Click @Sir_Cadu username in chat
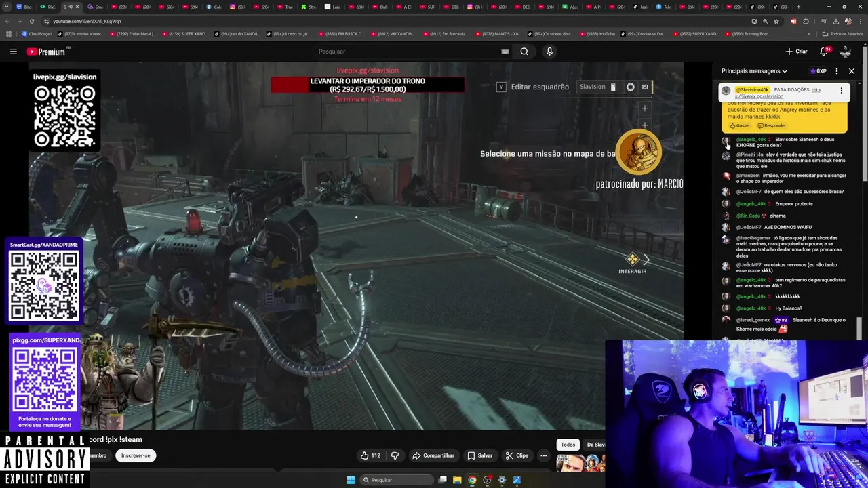868x488 pixels. point(748,216)
